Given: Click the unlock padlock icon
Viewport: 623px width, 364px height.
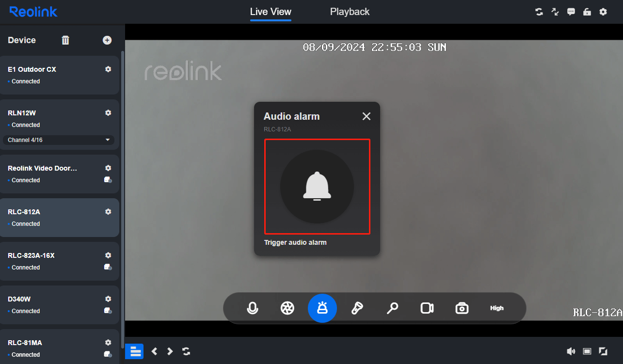Looking at the screenshot, I should point(587,12).
